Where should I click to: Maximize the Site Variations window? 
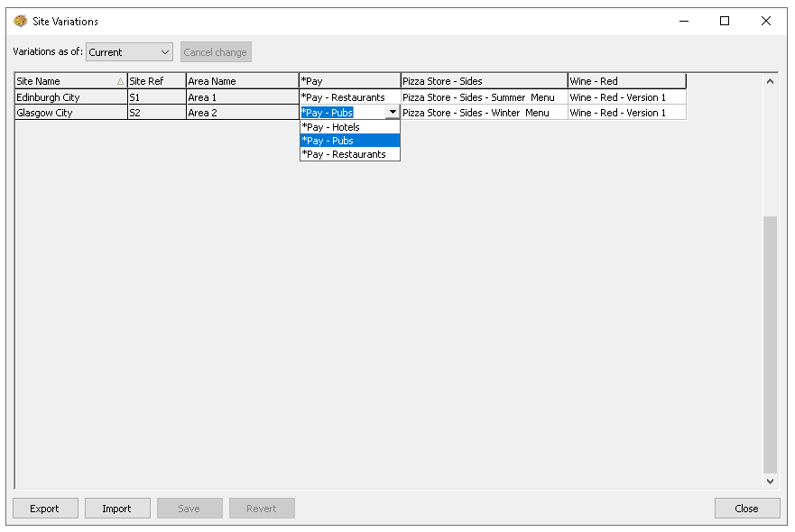[x=725, y=21]
